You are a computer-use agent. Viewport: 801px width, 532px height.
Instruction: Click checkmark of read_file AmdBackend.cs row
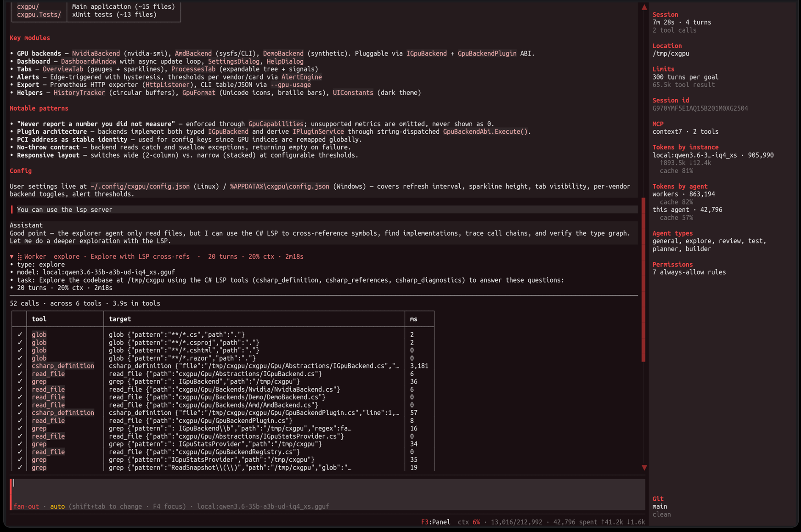(x=20, y=405)
